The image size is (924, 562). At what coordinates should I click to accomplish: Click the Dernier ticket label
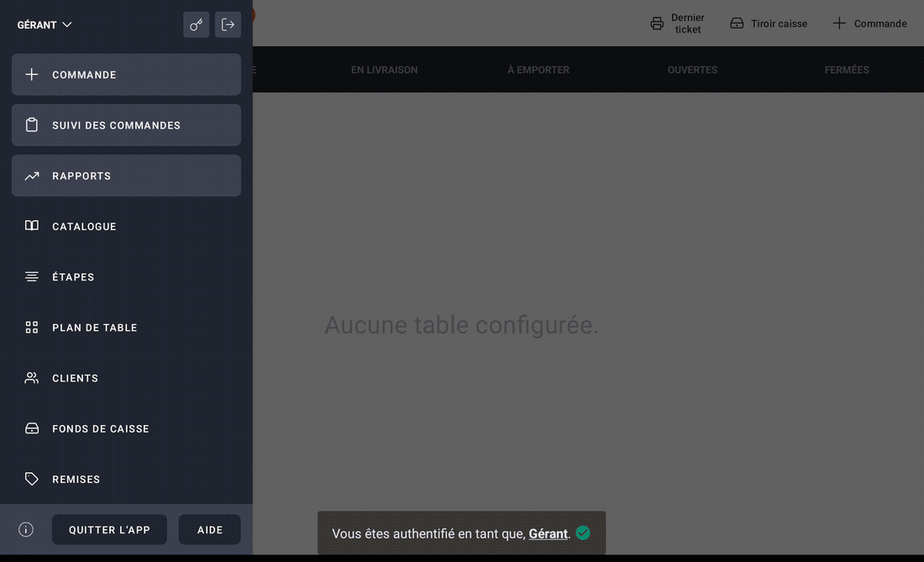coord(688,24)
